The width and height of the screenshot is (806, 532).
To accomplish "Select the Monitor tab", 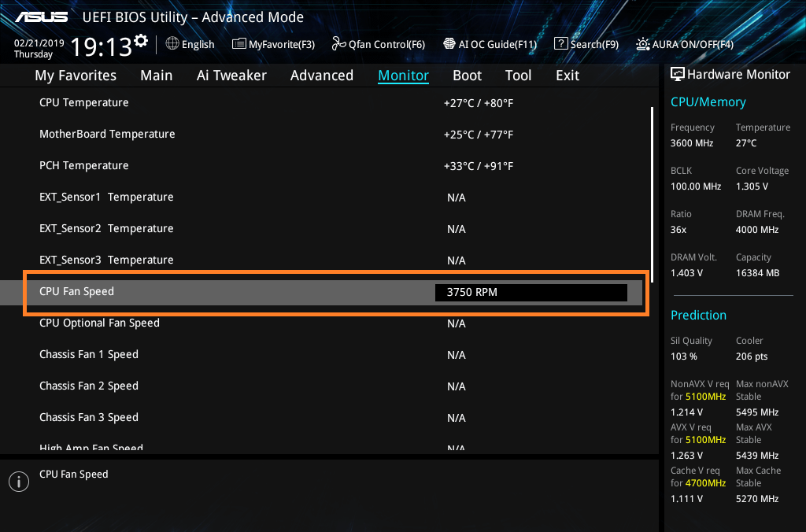I will click(x=404, y=76).
